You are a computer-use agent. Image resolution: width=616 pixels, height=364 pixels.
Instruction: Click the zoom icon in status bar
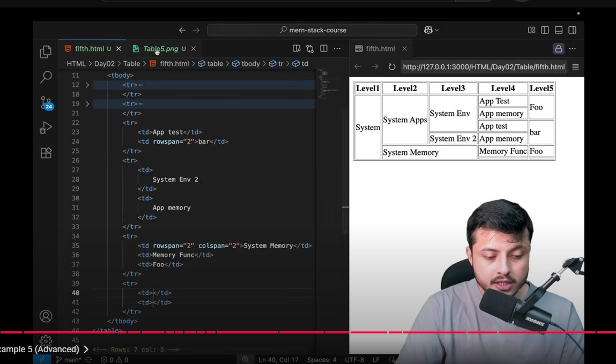point(245,359)
